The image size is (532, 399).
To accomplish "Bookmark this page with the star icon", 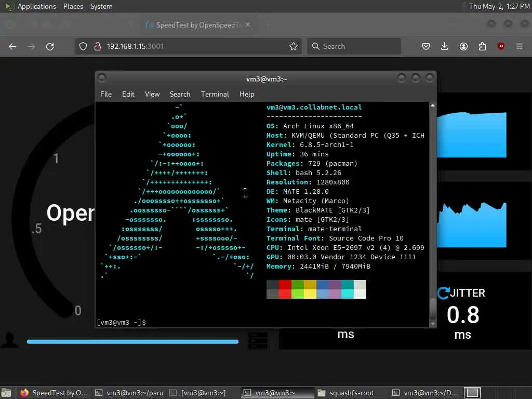I will tap(294, 46).
